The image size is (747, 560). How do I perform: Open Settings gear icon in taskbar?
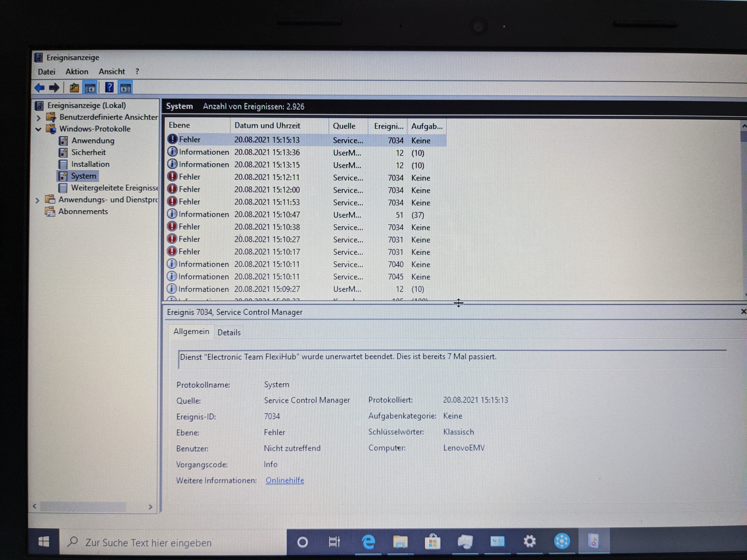(x=530, y=541)
